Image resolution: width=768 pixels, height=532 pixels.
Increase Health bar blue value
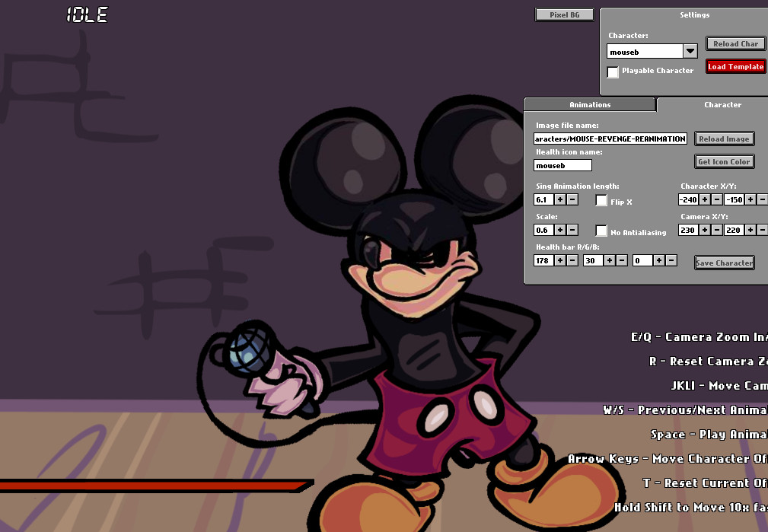coord(659,260)
